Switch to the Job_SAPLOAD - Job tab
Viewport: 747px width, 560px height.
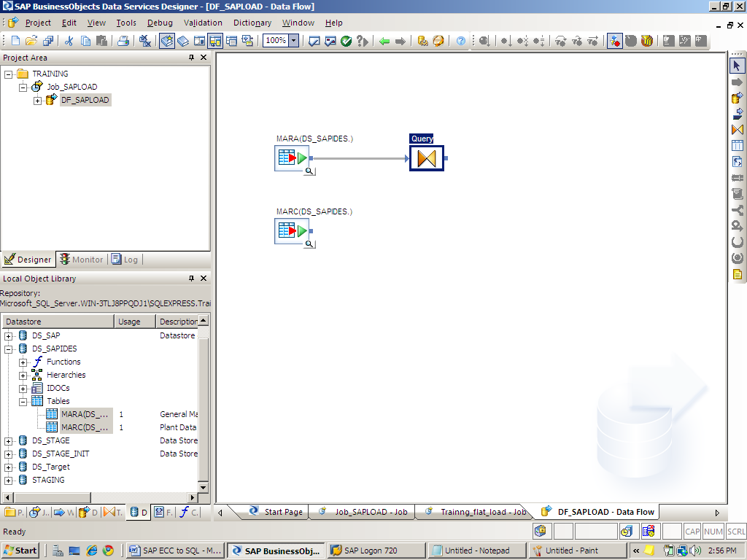(x=363, y=512)
